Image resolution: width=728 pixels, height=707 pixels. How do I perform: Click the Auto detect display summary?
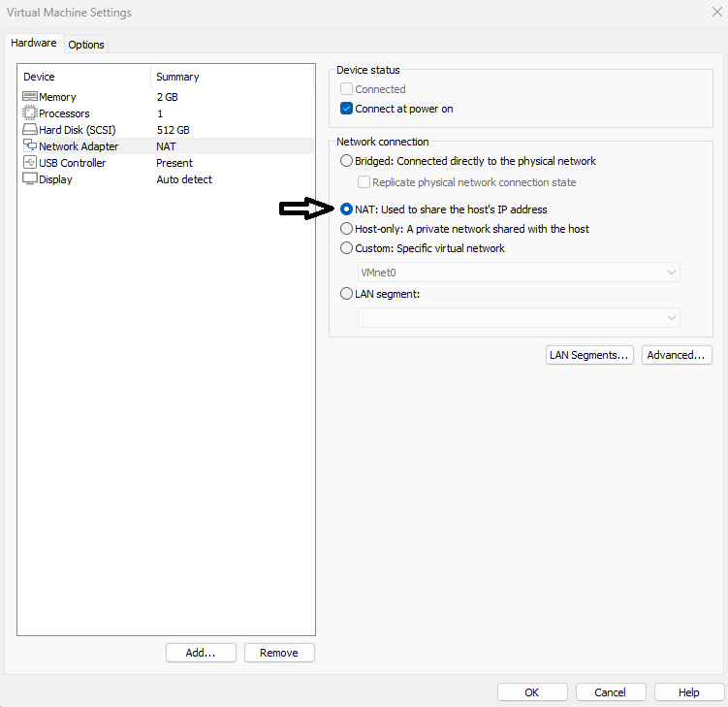point(184,179)
